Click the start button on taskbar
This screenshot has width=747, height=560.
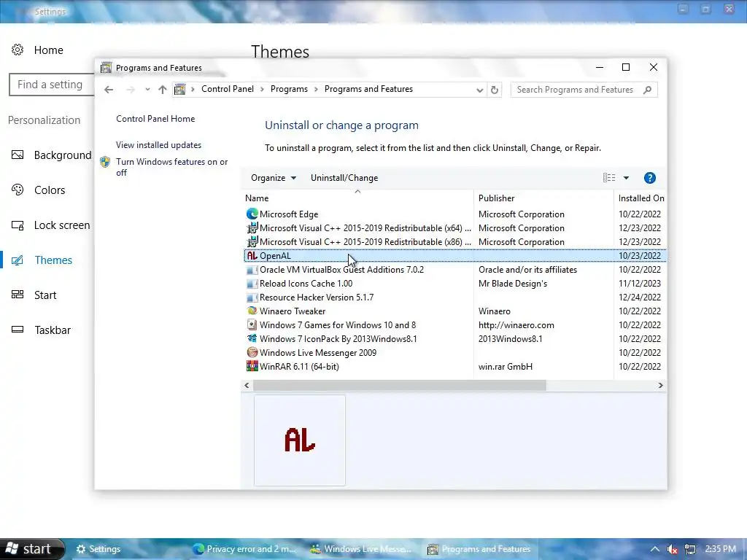31,549
